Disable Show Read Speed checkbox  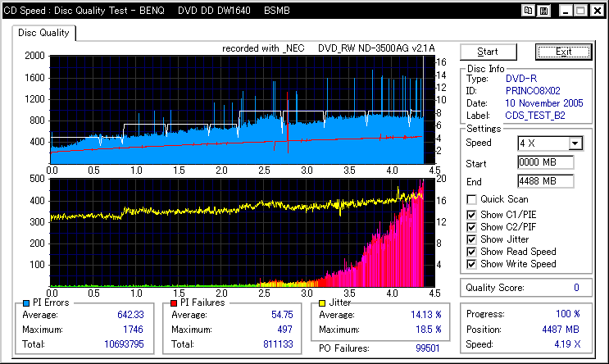[x=471, y=252]
